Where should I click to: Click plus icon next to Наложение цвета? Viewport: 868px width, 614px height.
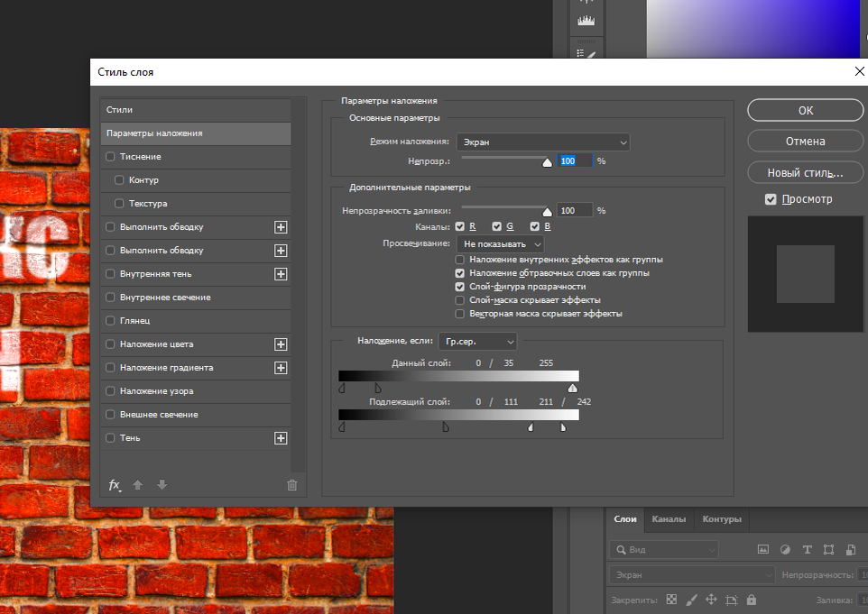[281, 344]
